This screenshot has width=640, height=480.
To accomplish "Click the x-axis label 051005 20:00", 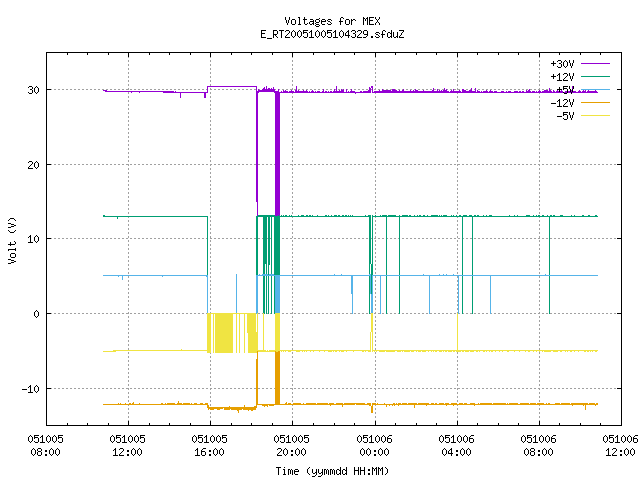I will pyautogui.click(x=291, y=446).
